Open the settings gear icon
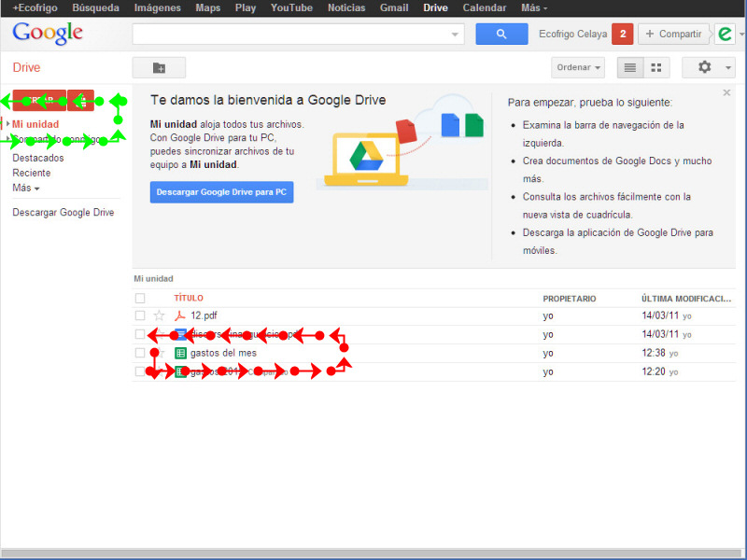This screenshot has height=560, width=747. [705, 67]
